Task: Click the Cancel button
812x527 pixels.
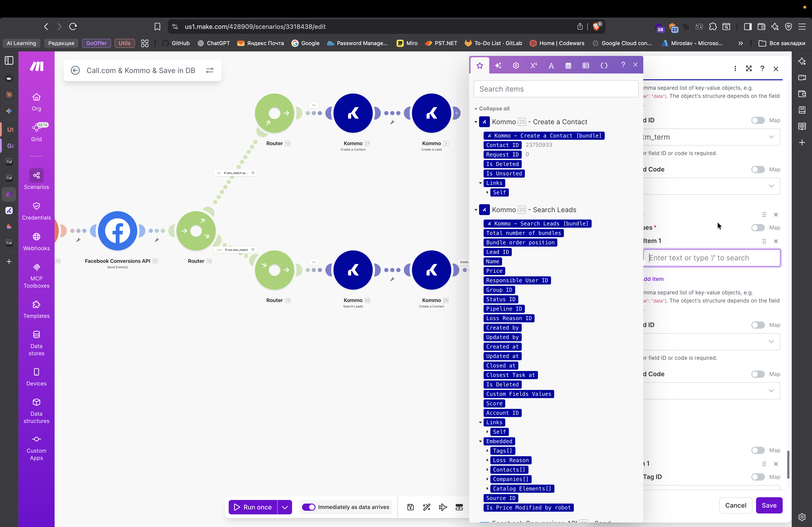Action: (736, 505)
